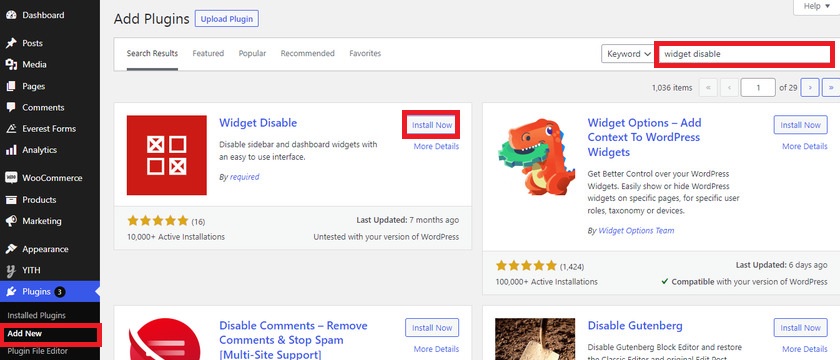Open the WooCommerce menu item
The width and height of the screenshot is (840, 360).
(50, 178)
